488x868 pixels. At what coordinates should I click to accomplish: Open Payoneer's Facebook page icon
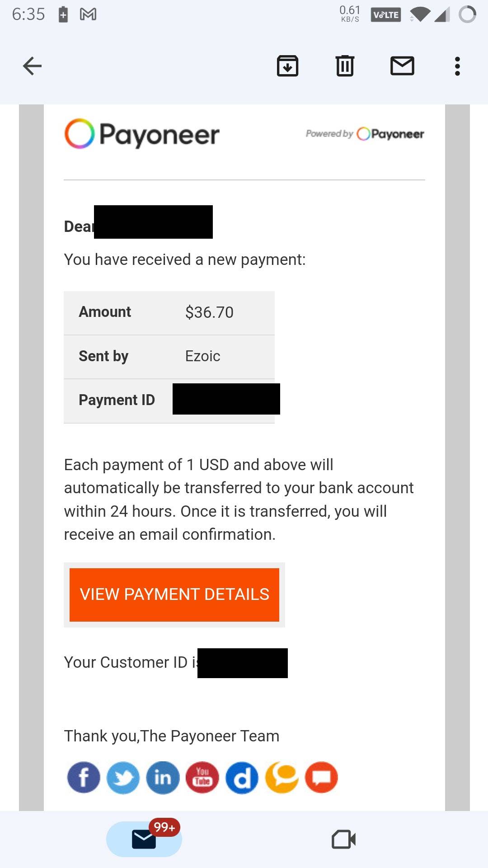coord(84,778)
